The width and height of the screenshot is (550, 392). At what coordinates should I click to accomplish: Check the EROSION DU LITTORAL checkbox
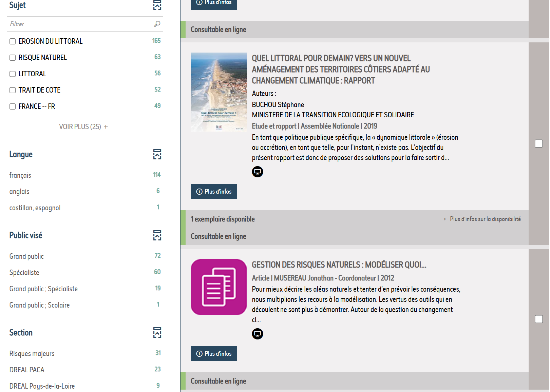tap(13, 41)
